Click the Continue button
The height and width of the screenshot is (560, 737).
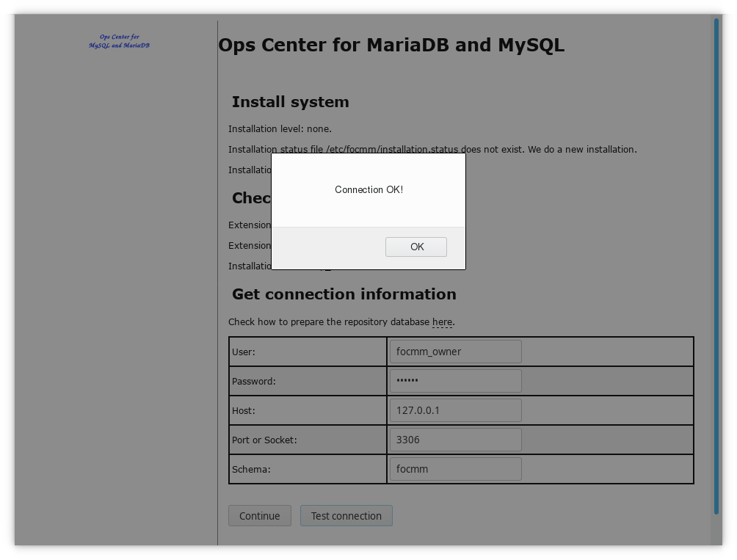tap(259, 515)
